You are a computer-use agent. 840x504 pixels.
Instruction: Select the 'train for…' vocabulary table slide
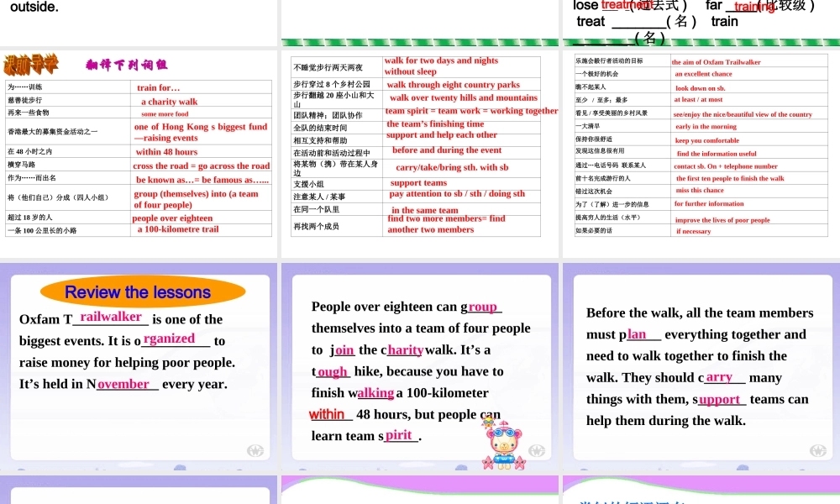139,154
